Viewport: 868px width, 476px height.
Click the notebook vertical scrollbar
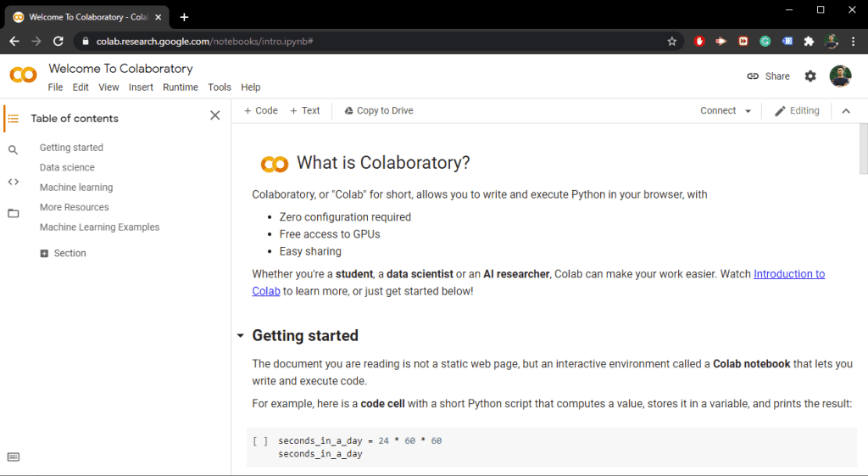863,148
